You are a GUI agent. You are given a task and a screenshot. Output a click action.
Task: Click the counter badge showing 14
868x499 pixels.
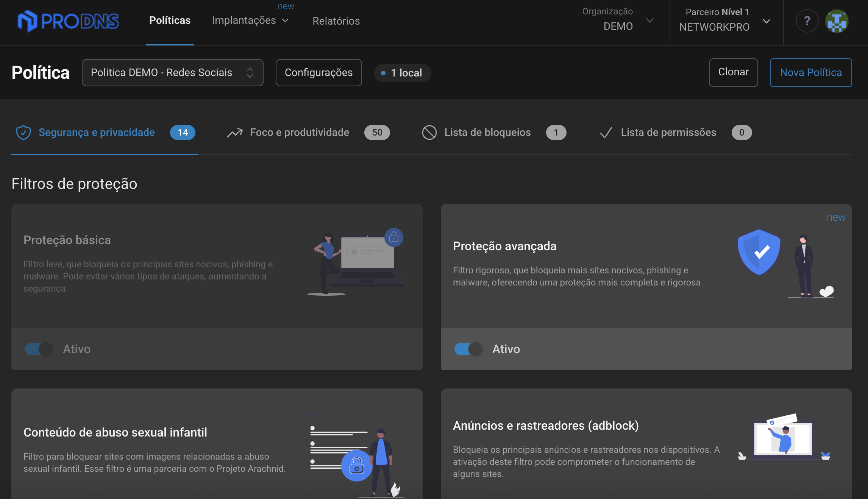pos(183,133)
